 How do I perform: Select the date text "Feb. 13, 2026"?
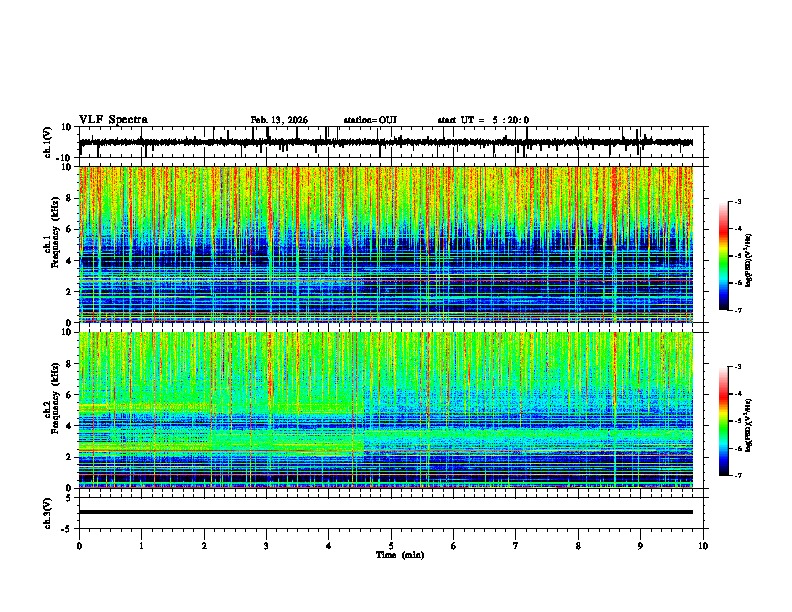279,120
